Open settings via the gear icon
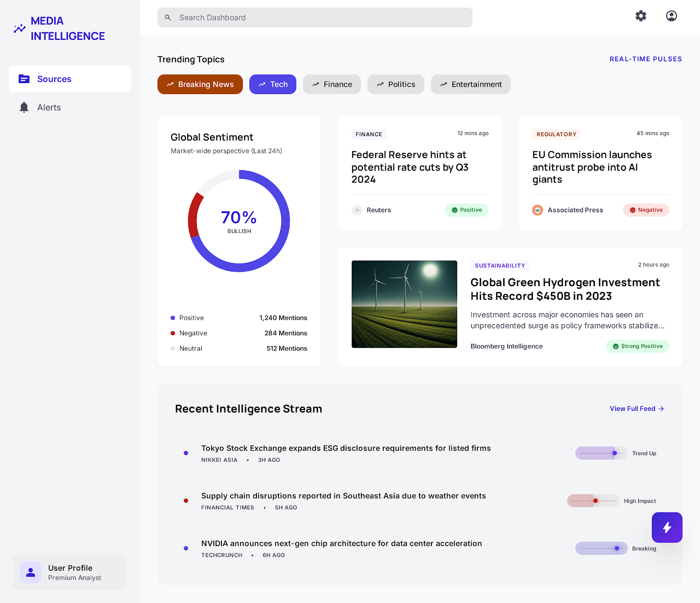 coord(641,16)
